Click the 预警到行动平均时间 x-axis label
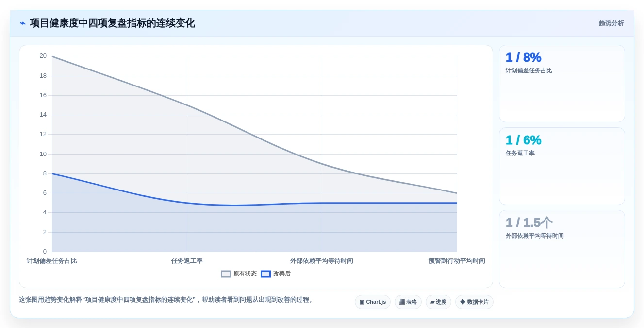 457,261
